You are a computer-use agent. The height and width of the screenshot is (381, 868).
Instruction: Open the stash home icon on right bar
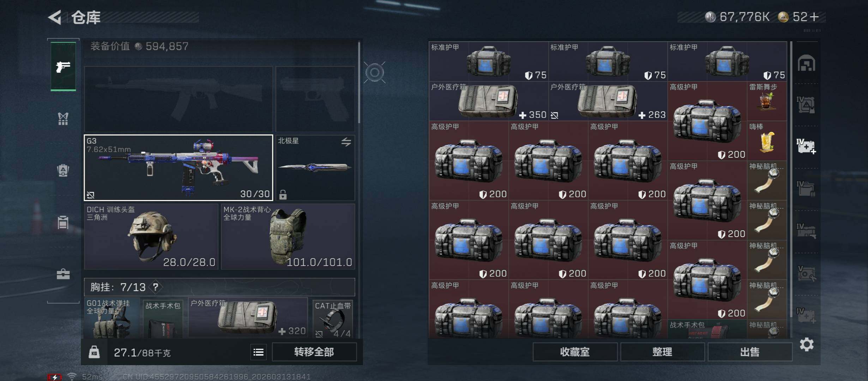806,63
